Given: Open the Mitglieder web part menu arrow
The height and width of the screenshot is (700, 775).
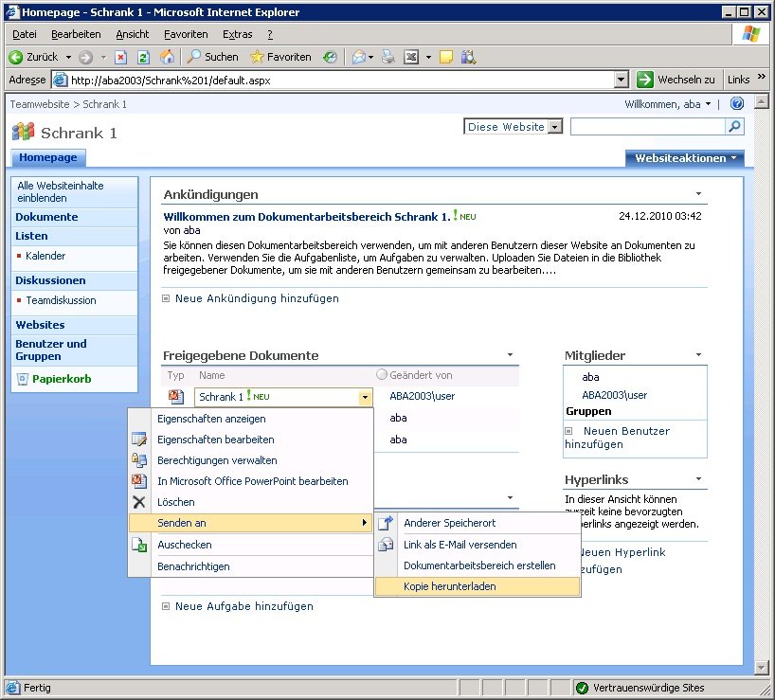Looking at the screenshot, I should click(698, 354).
